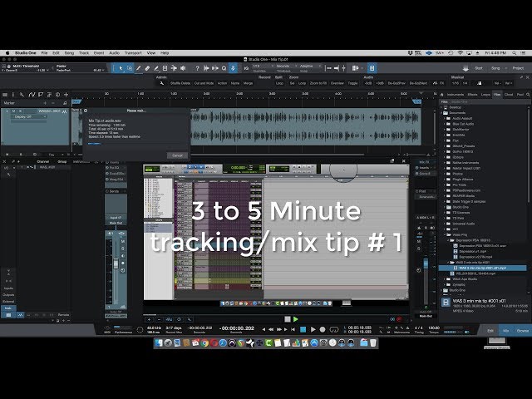Click the IQ input quantize icon
The height and width of the screenshot is (399, 532).
246,68
